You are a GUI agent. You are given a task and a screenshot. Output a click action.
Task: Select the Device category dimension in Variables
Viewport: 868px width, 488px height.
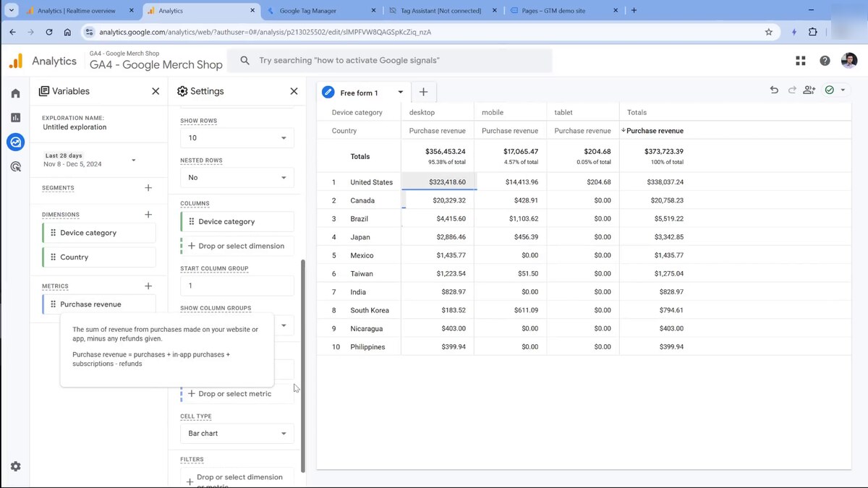[99, 233]
